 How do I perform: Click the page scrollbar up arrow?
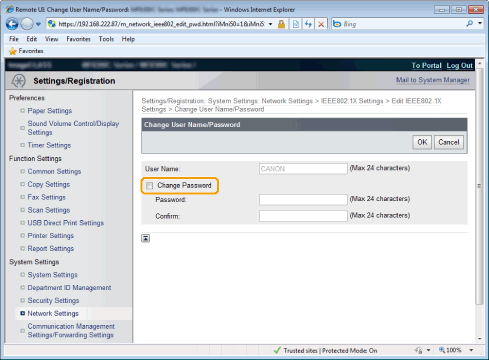[x=480, y=64]
